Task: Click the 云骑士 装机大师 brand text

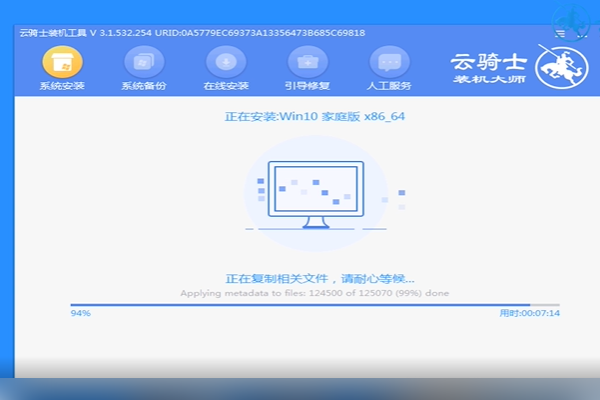Action: (489, 68)
